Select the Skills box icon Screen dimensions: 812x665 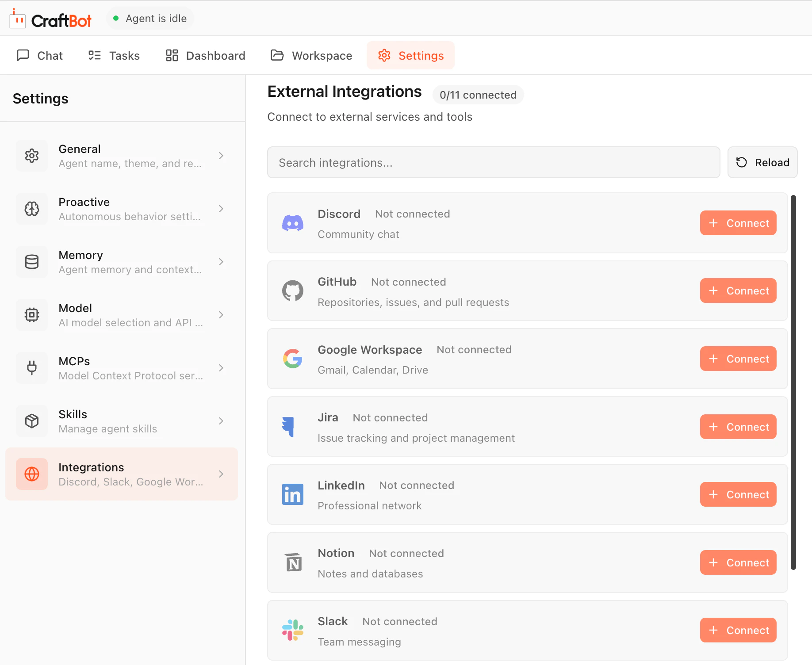click(32, 421)
